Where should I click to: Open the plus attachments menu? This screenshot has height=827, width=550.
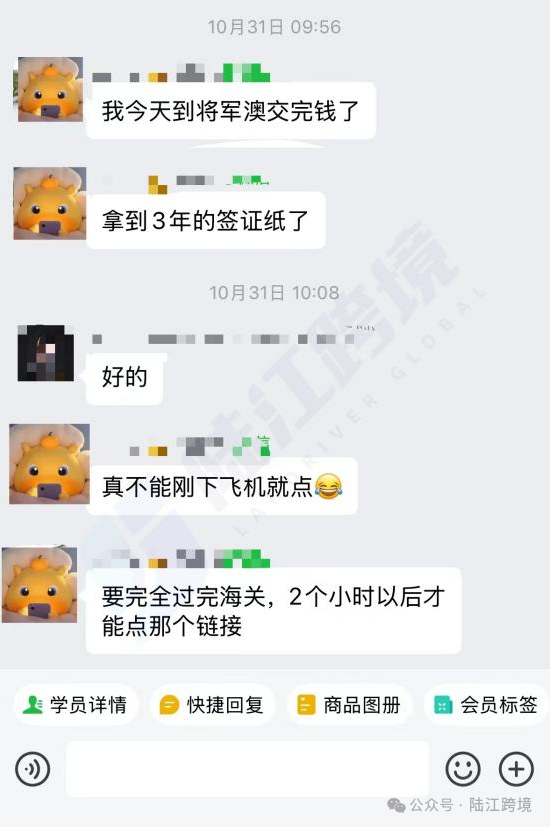point(516,769)
